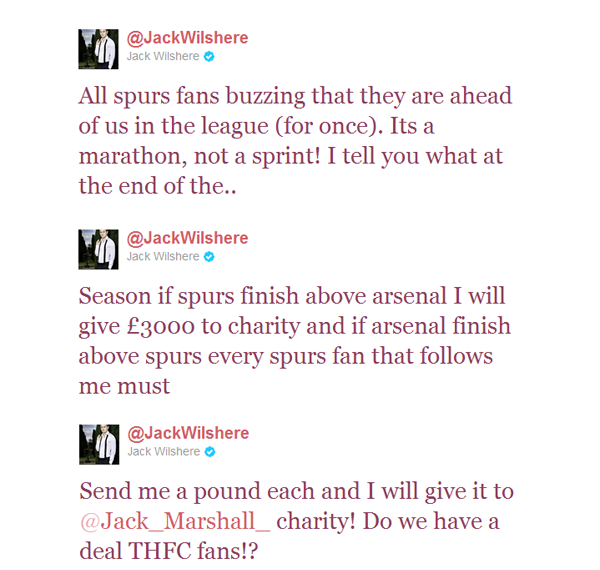The width and height of the screenshot is (600, 570).
Task: Click @JackWilshere handle on third tweet
Action: [x=188, y=433]
